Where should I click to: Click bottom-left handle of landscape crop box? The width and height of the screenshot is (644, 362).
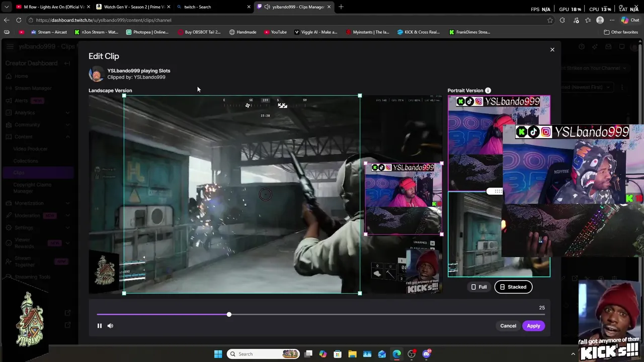[124, 293]
